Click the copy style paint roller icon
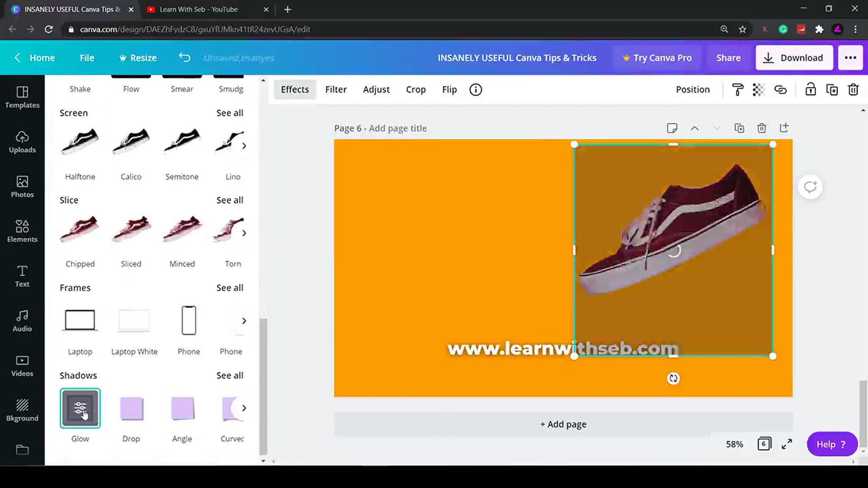Screen dimensions: 868x488 [737, 89]
